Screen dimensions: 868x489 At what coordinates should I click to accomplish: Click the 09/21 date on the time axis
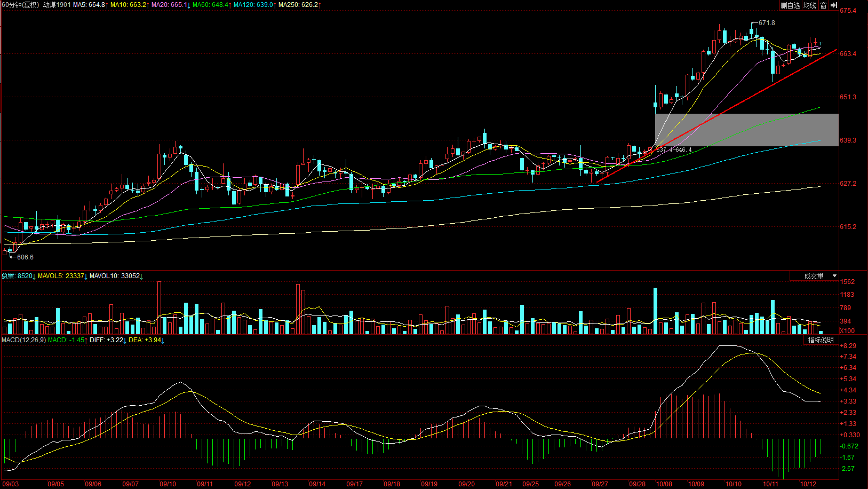(x=504, y=484)
